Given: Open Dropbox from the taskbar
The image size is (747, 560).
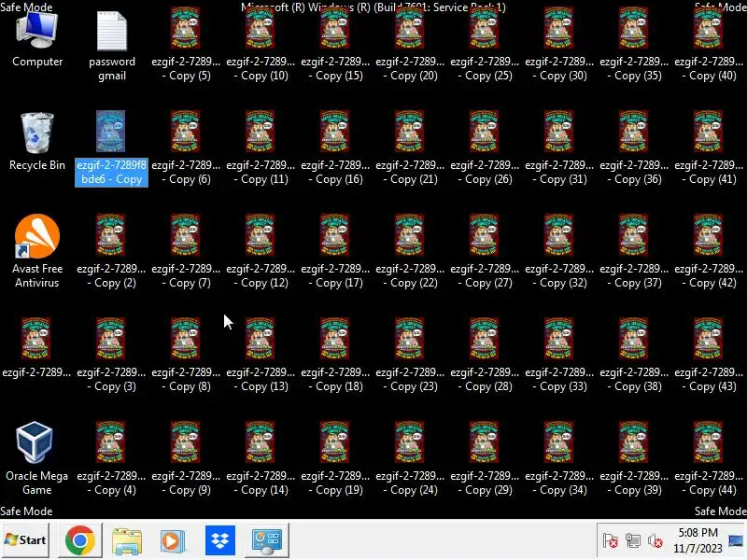Looking at the screenshot, I should coord(220,540).
